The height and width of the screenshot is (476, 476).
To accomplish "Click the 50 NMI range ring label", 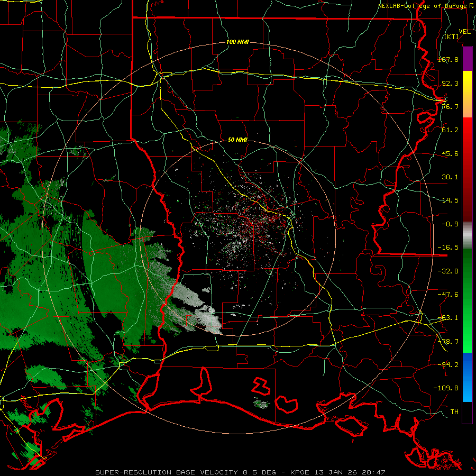I will pyautogui.click(x=237, y=140).
